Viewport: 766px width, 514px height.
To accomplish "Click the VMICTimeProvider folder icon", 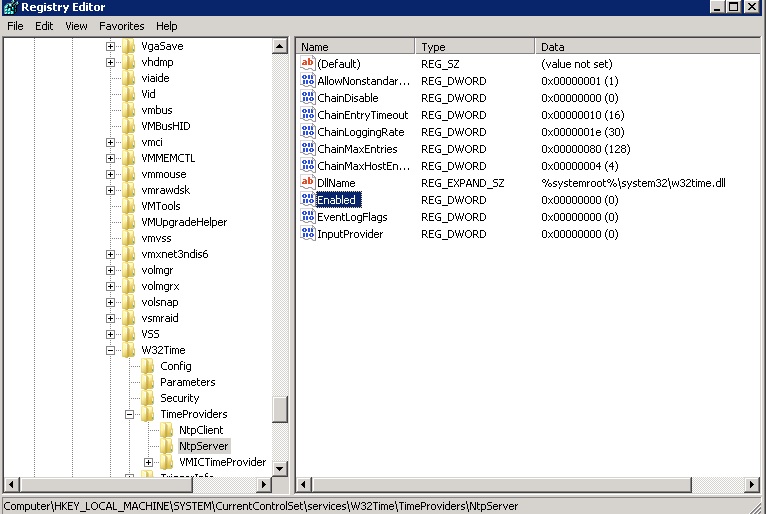I will point(166,462).
